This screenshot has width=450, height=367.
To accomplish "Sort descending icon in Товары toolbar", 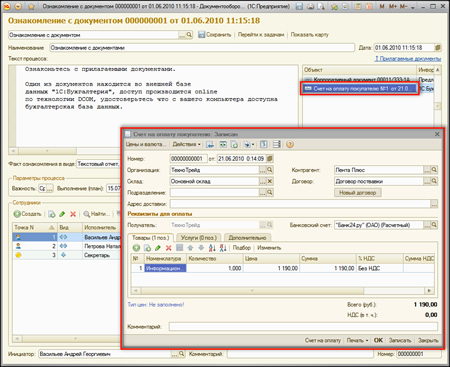I will click(223, 248).
